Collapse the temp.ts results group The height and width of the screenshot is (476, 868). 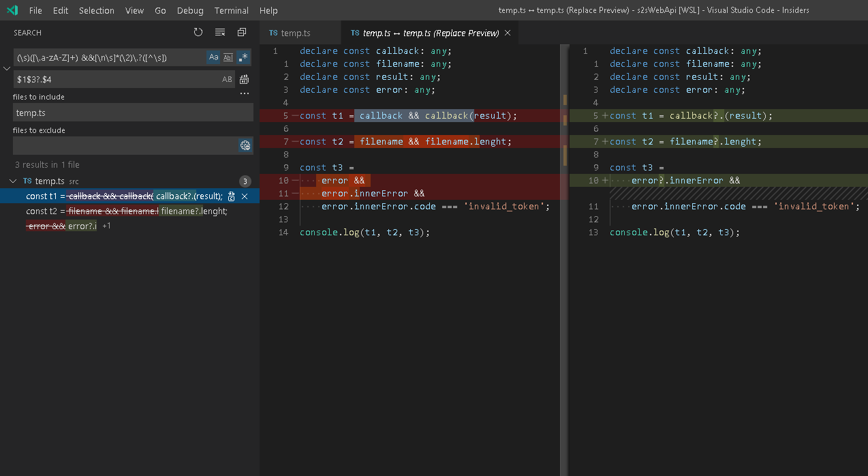point(12,181)
